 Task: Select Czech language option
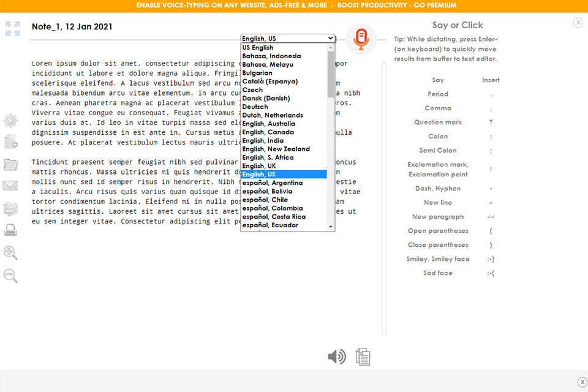[x=284, y=89]
